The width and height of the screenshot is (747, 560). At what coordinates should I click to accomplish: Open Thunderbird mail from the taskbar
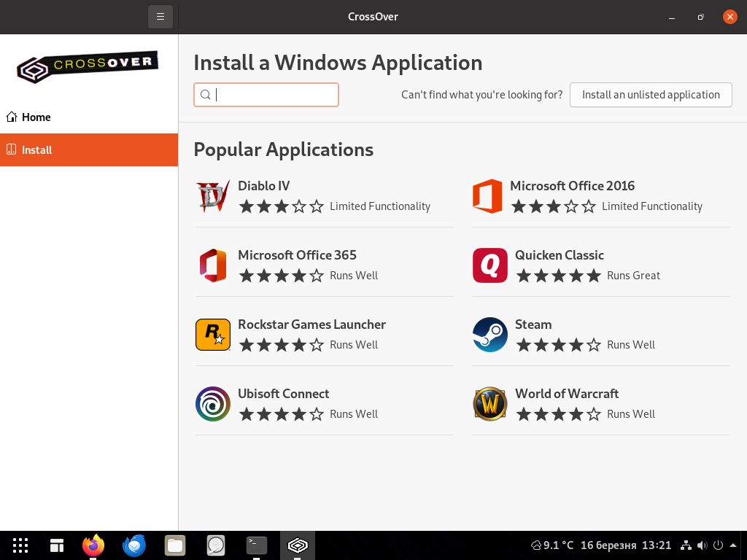tap(134, 545)
